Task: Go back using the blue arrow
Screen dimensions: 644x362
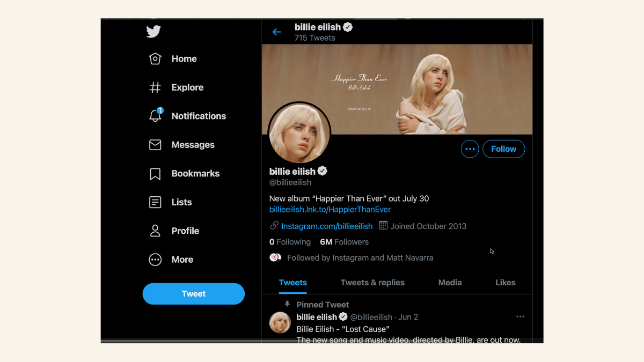Action: tap(277, 32)
